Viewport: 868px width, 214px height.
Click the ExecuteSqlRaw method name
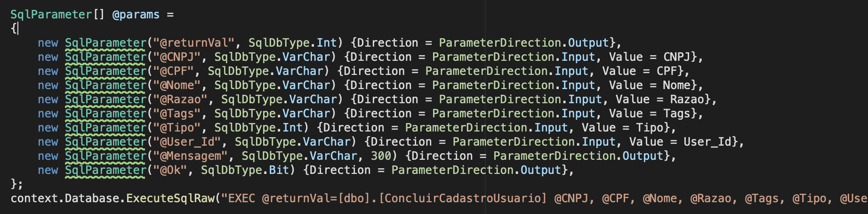coord(170,198)
